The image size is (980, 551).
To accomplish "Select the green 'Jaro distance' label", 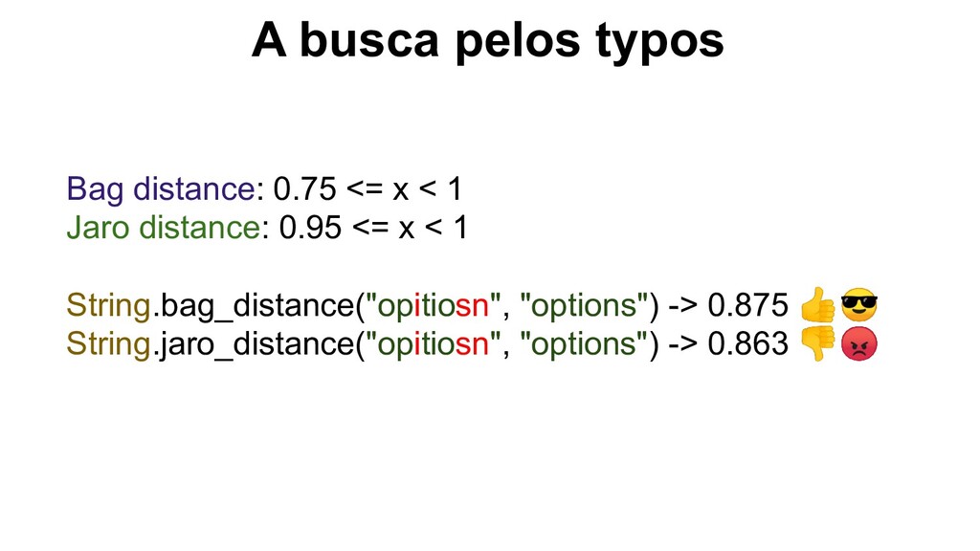I will click(x=163, y=227).
